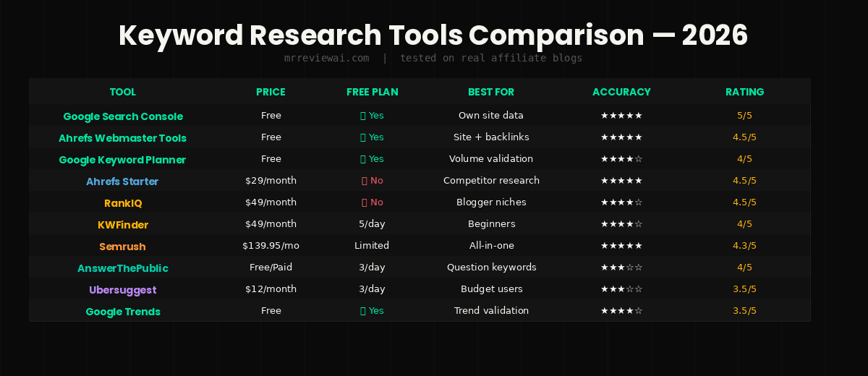
Task: Click the 3/day free plan for Ubersuggest
Action: pos(372,289)
